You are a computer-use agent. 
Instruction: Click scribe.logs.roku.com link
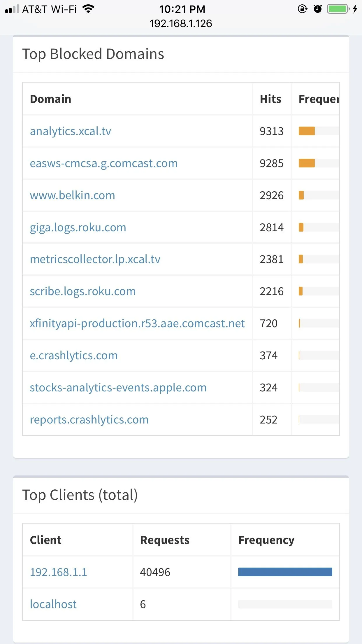pos(83,291)
